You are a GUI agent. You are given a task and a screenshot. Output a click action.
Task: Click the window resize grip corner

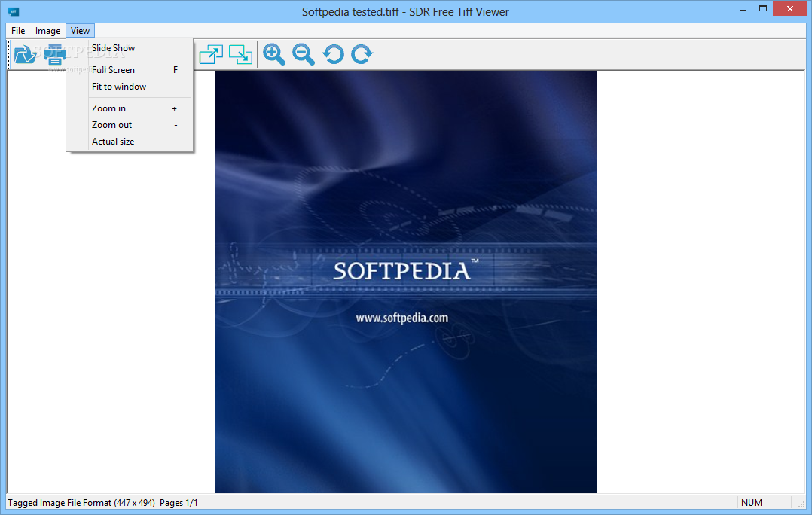pos(801,504)
